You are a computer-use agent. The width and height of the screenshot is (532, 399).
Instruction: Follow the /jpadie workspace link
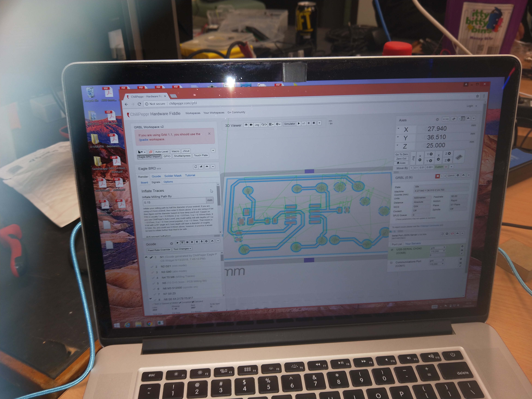pos(144,140)
